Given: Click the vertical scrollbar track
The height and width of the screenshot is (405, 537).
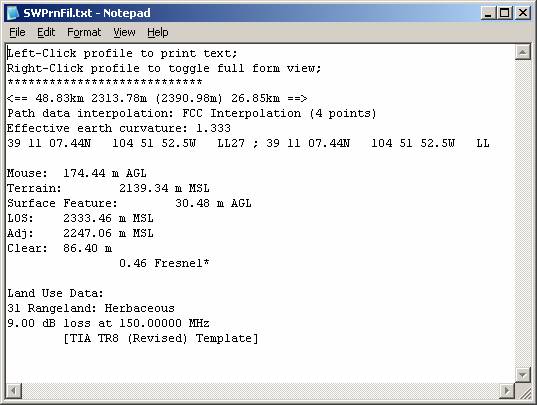Looking at the screenshot, I should coord(523,214).
